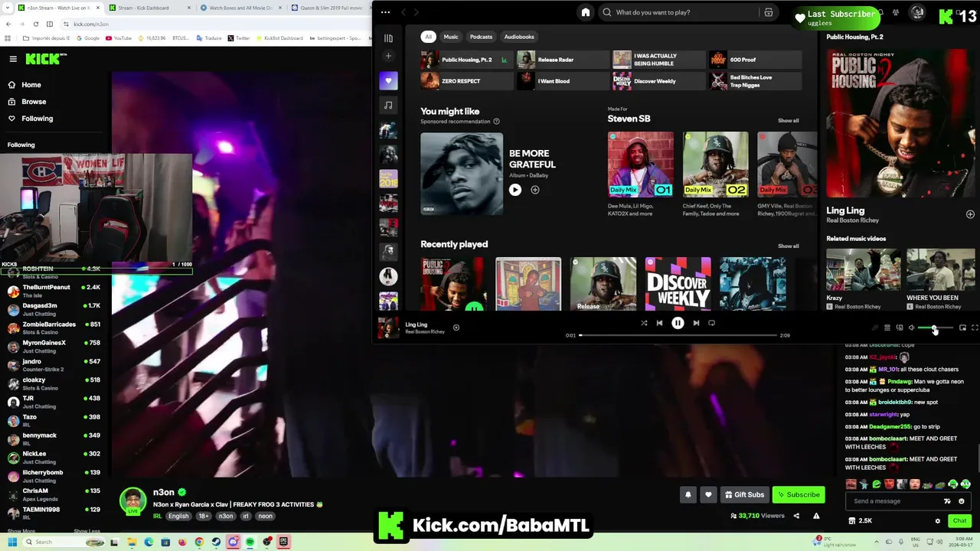Image resolution: width=980 pixels, height=551 pixels.
Task: Open the Spotify browse icon inside the search bar
Action: tap(769, 12)
